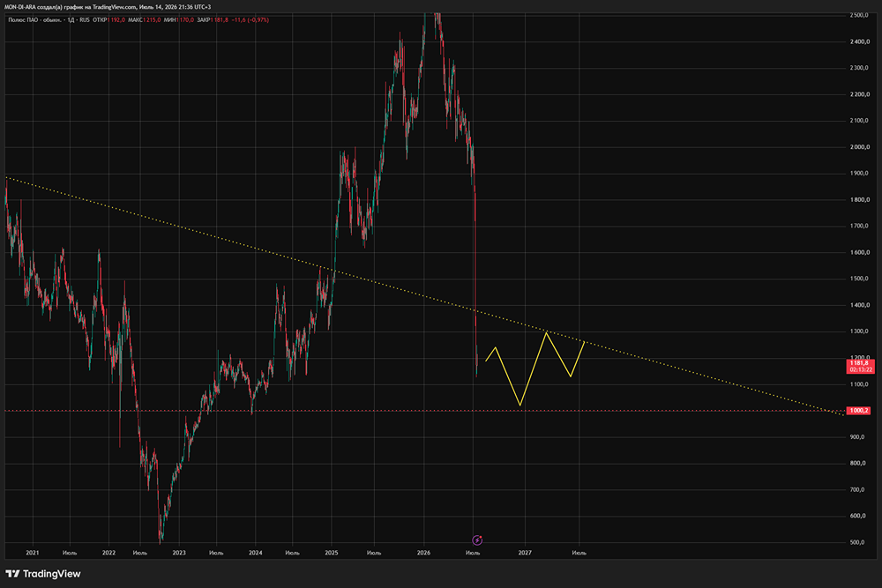Select the red 1181,8 current price label
Viewport: 882px width, 588px height.
tap(861, 367)
